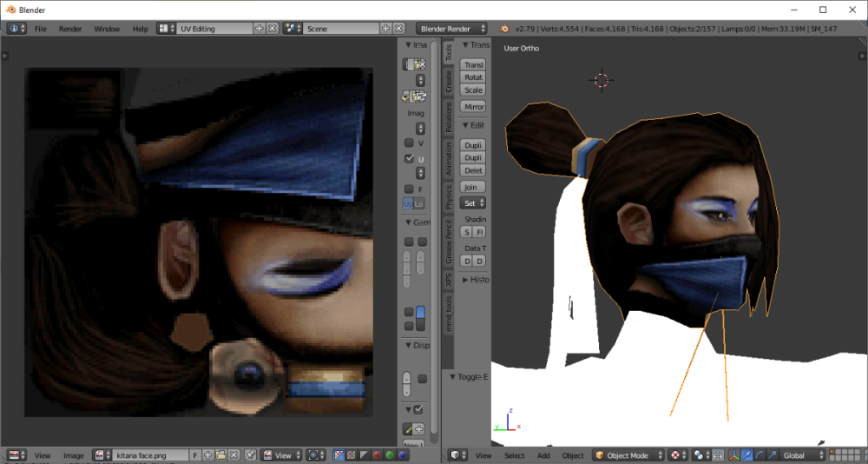Screen dimensions: 868x464
Task: Click the Join button
Action: coord(473,187)
